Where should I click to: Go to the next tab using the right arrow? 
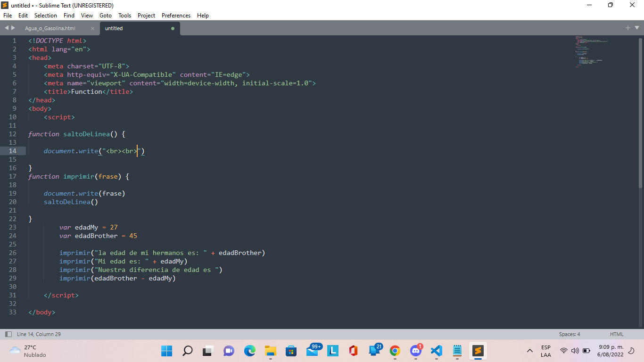pyautogui.click(x=13, y=28)
